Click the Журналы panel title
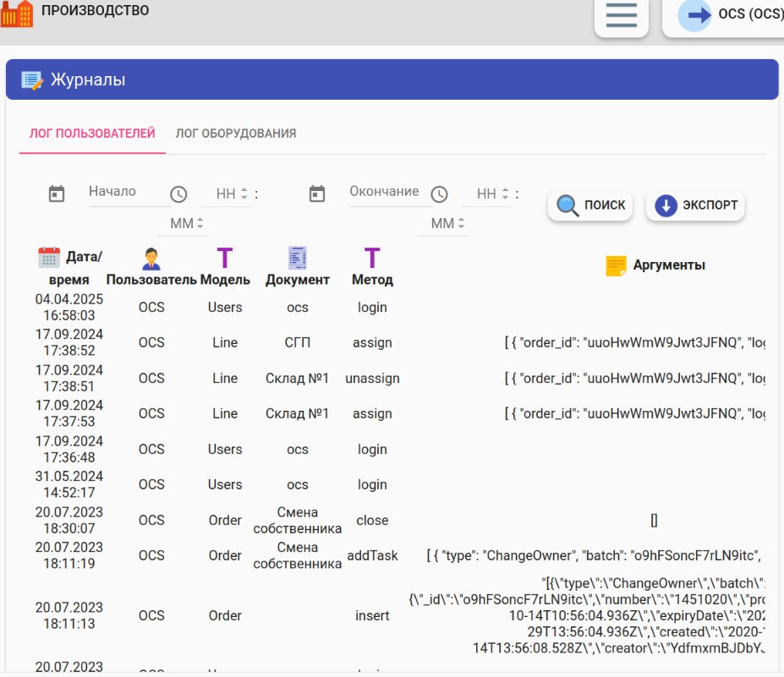Screen dimensions: 784x677 click(88, 80)
